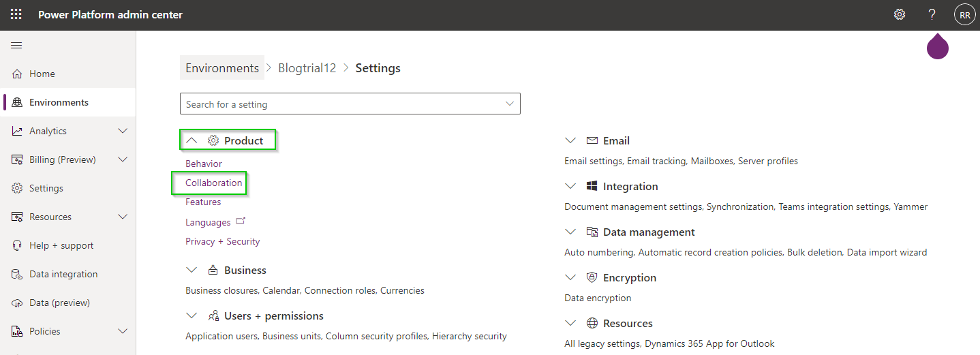Click the sidebar Settings gear icon
Viewport: 980px width, 355px height.
point(17,188)
